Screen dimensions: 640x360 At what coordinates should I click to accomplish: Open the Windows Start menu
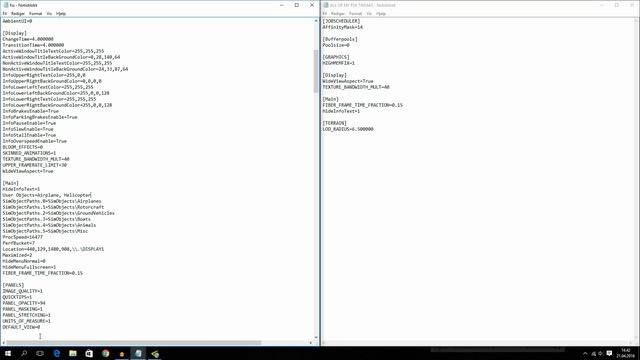[x=8, y=353]
